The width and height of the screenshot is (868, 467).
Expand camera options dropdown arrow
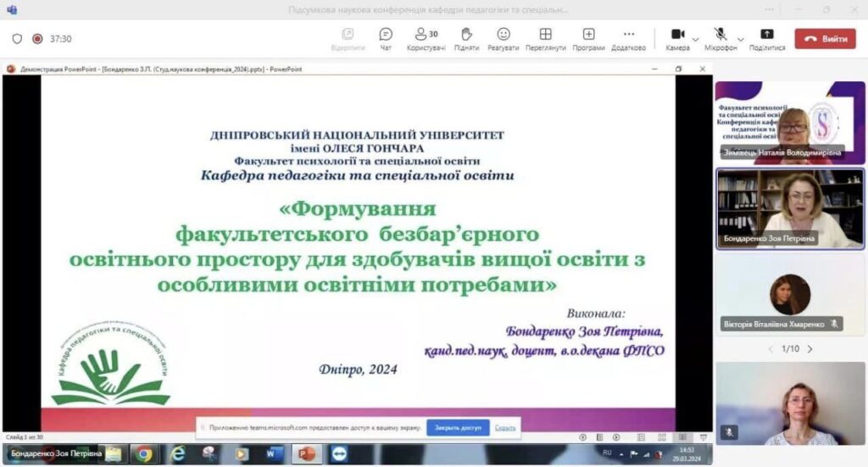pyautogui.click(x=696, y=40)
